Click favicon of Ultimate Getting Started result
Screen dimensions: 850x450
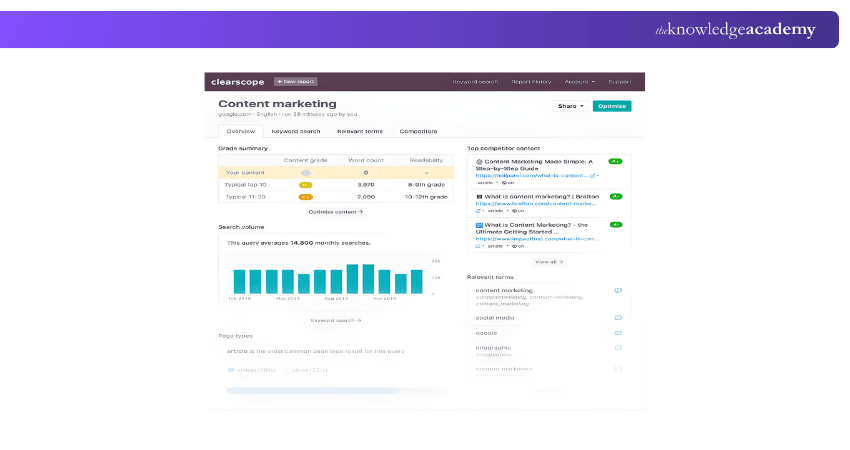(x=479, y=225)
